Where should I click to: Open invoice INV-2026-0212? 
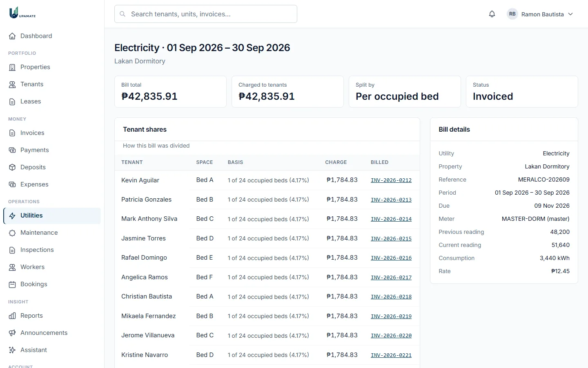click(391, 180)
